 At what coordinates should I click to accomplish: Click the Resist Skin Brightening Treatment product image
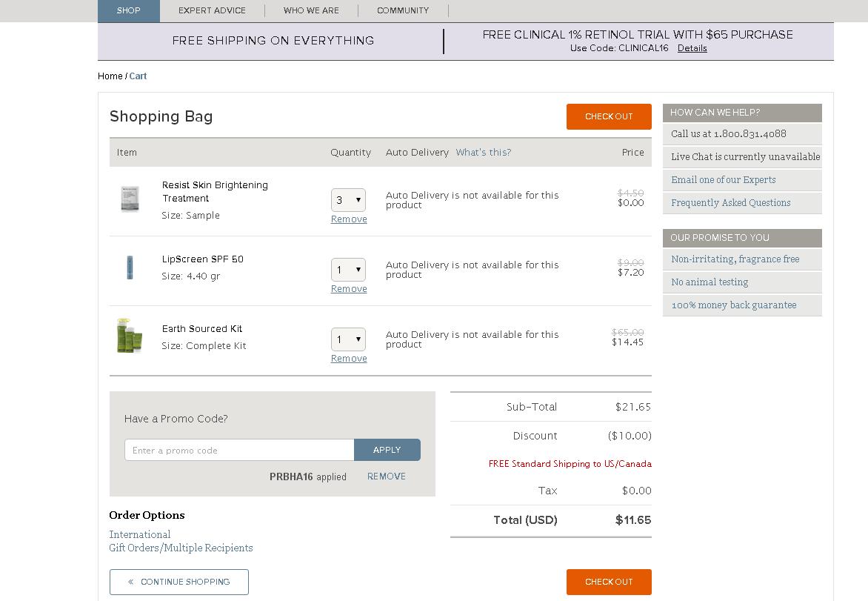(x=130, y=199)
